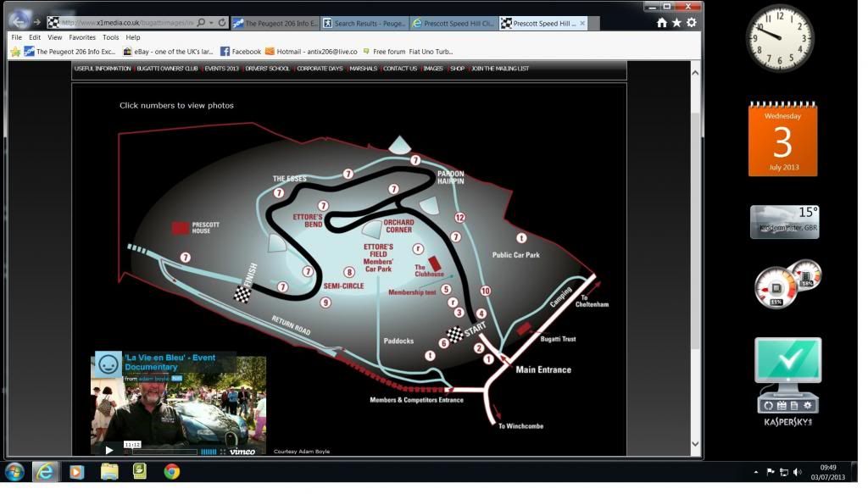Toggle fullscreen on the Vimeo player
The height and width of the screenshot is (494, 868).
coord(223,452)
